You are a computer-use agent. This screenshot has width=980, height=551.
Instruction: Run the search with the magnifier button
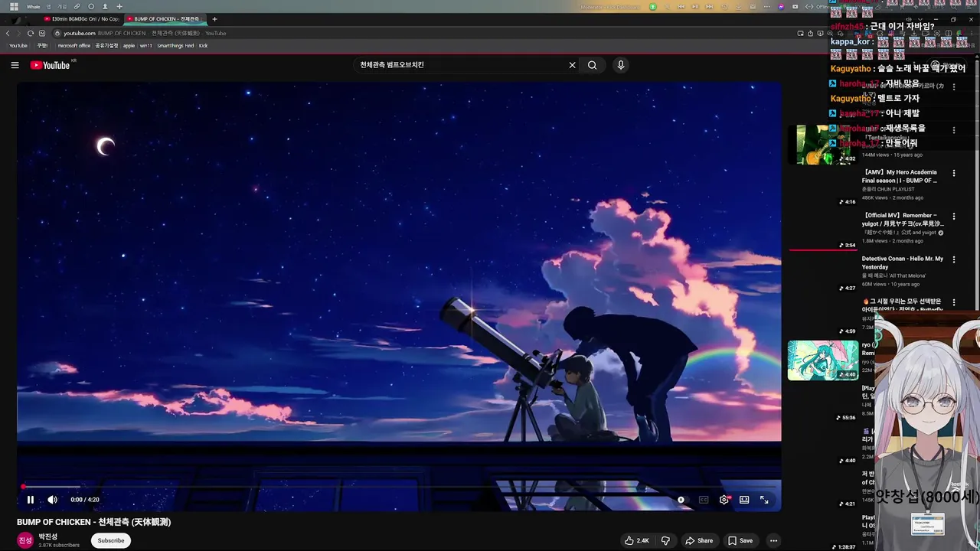[592, 65]
